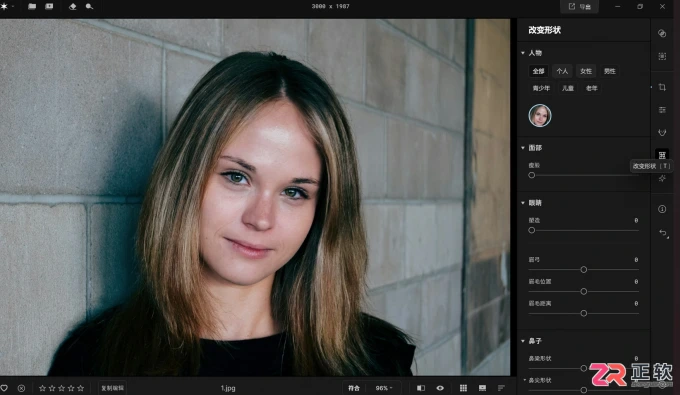This screenshot has width=680, height=395.
Task: Switch to grid view icon
Action: (463, 388)
